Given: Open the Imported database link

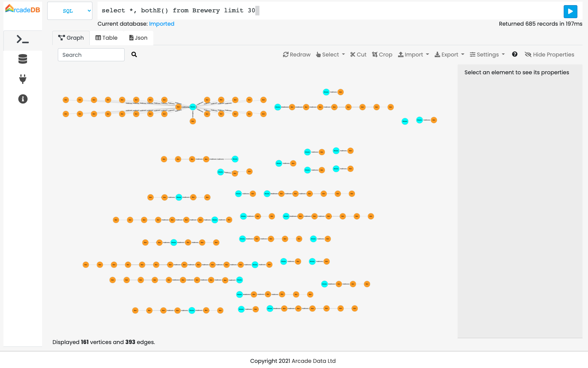Looking at the screenshot, I should [162, 24].
